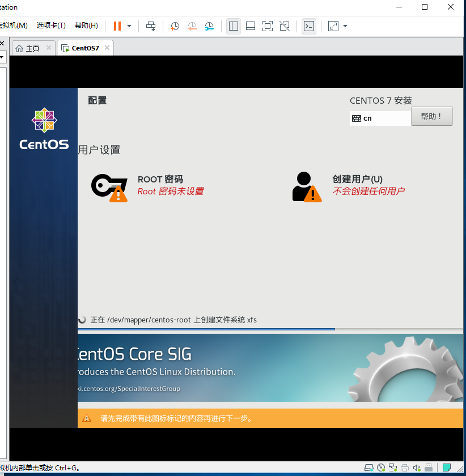Click the installation progress bar
This screenshot has width=466, height=476.
270,329
